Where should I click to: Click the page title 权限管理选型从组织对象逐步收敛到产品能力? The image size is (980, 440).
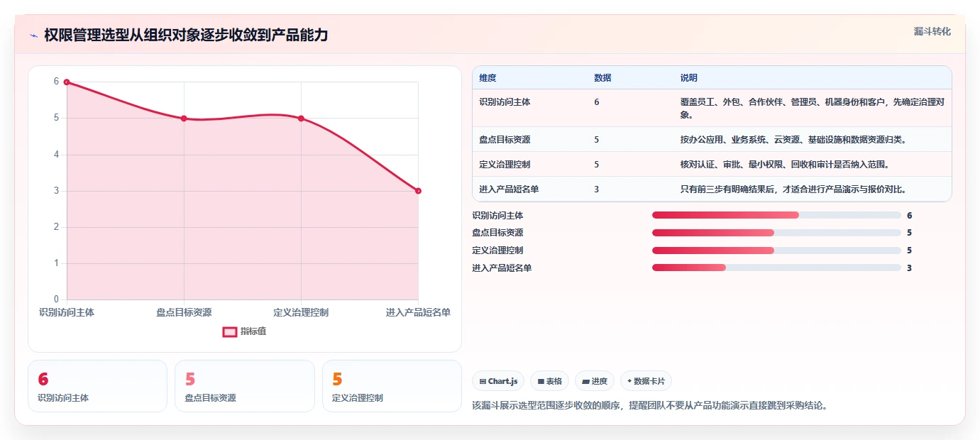pyautogui.click(x=186, y=35)
